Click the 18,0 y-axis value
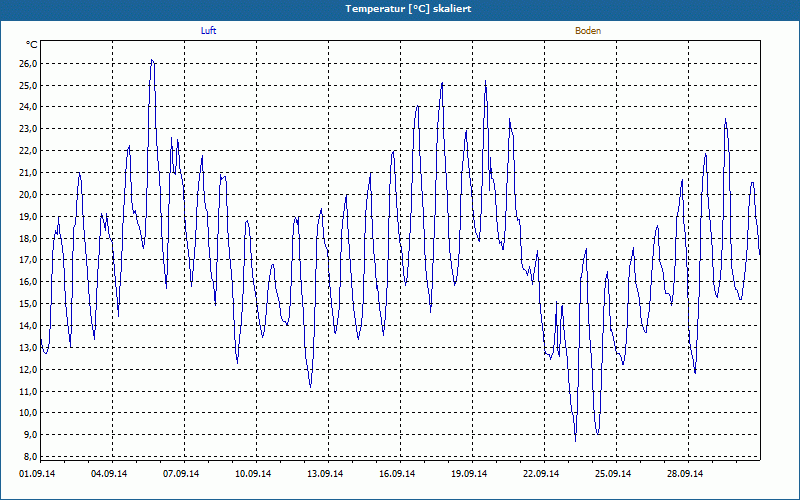The width and height of the screenshot is (800, 500). (x=29, y=239)
